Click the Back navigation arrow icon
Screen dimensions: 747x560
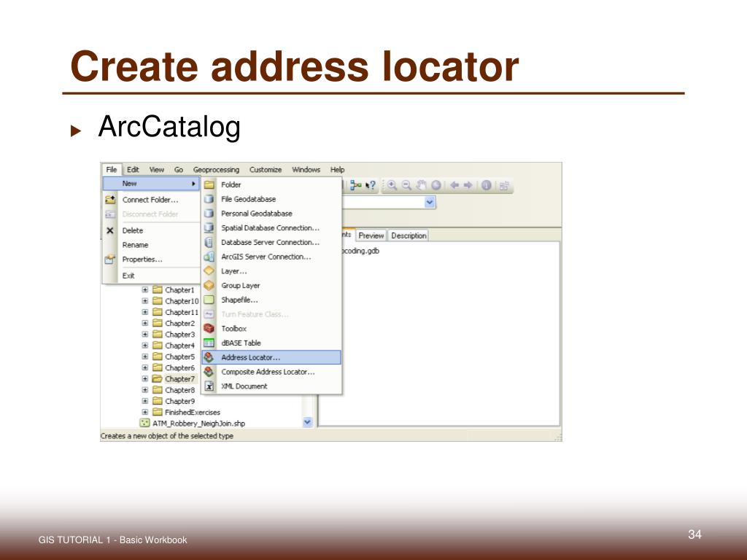click(454, 184)
